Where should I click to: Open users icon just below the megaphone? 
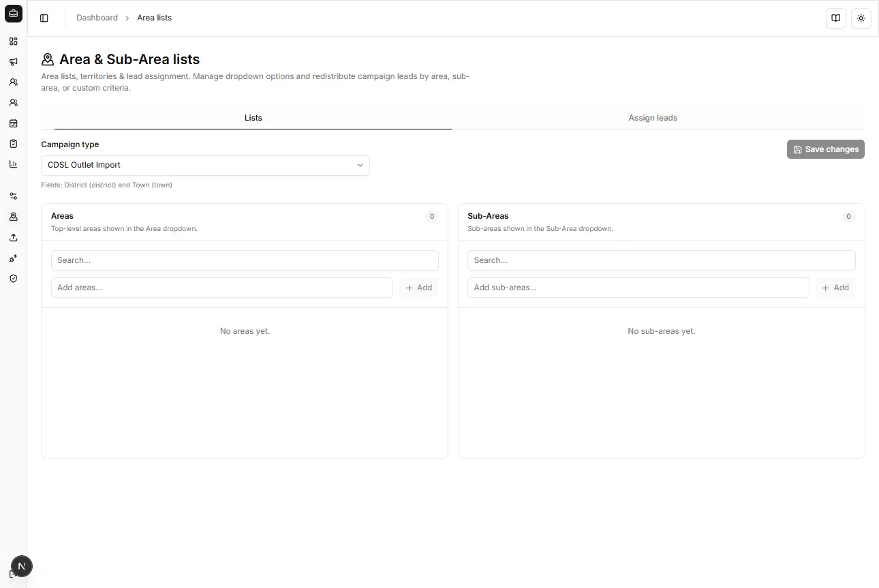click(x=13, y=82)
